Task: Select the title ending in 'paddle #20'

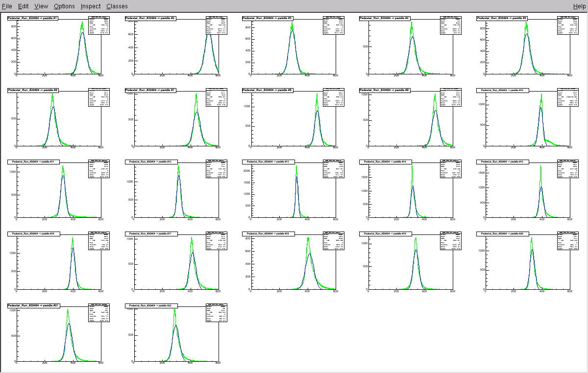Action: click(502, 234)
